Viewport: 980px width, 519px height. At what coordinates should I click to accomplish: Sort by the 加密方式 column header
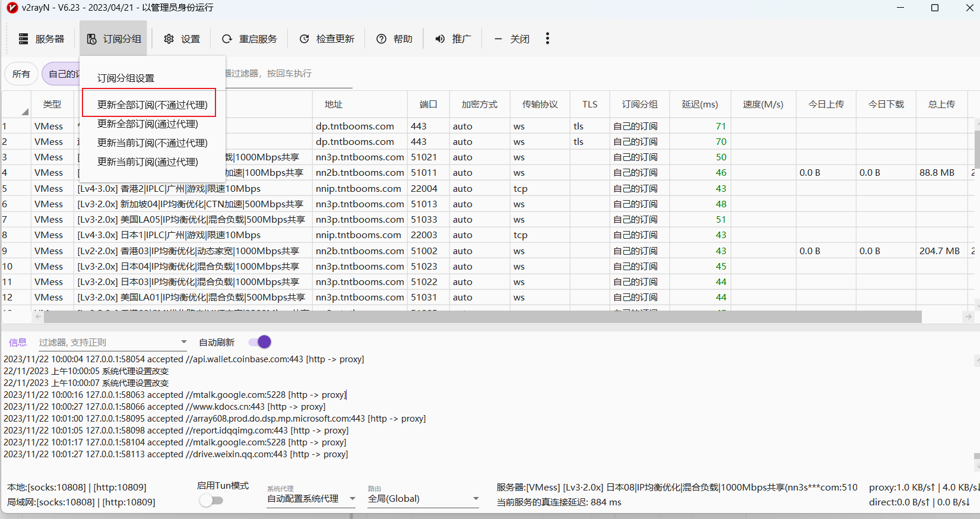(x=479, y=105)
